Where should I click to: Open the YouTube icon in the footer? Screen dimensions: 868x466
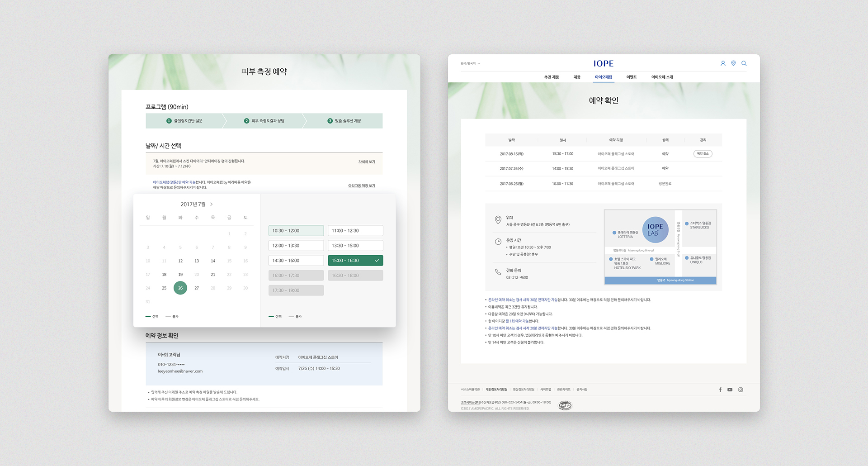(730, 390)
